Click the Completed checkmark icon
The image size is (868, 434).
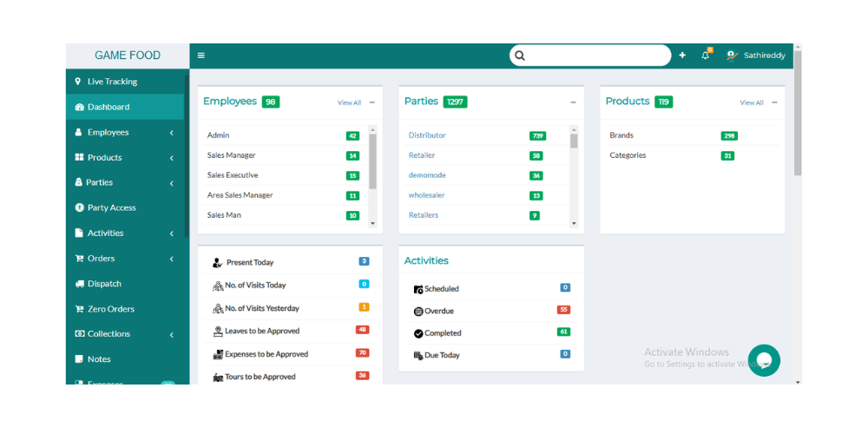[x=418, y=333]
